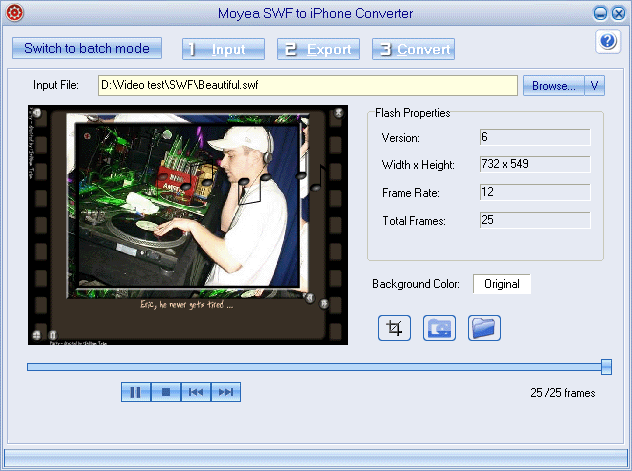Click the Moyea logo icon in title bar
The height and width of the screenshot is (471, 632).
[x=13, y=13]
